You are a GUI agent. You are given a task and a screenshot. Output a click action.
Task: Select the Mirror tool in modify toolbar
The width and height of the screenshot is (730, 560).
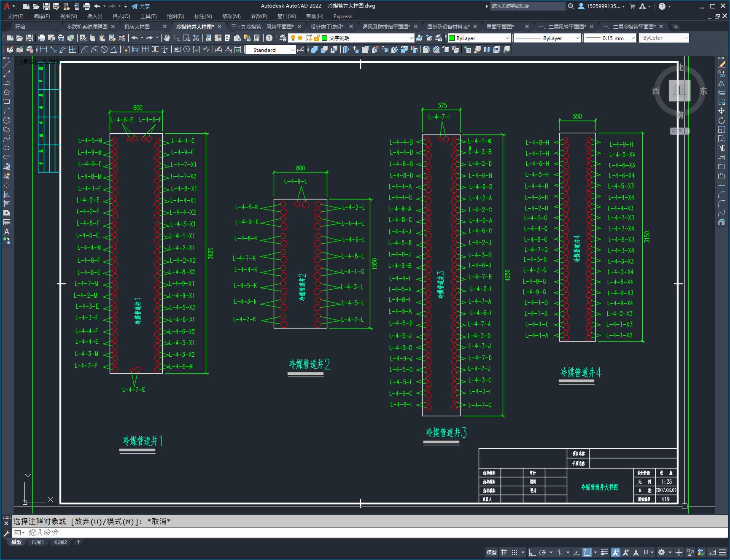[x=722, y=83]
